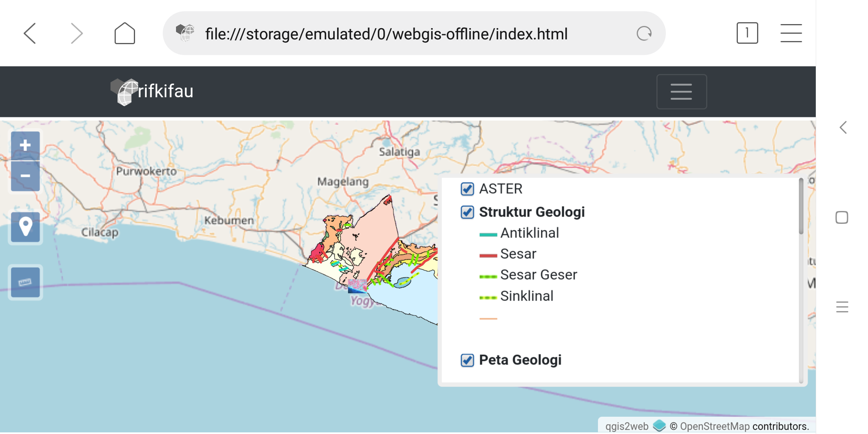Open the browser main menu
The image size is (868, 434).
tap(791, 33)
